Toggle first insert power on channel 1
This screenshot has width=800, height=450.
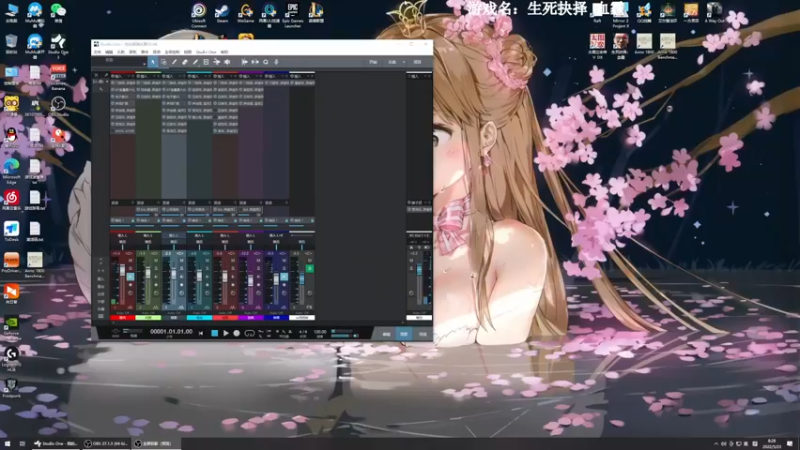pyautogui.click(x=113, y=83)
